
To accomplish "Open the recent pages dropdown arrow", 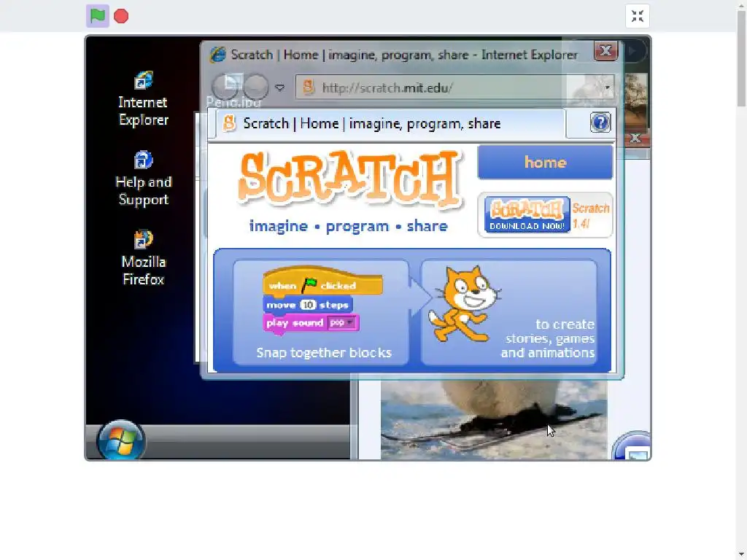I will 280,87.
